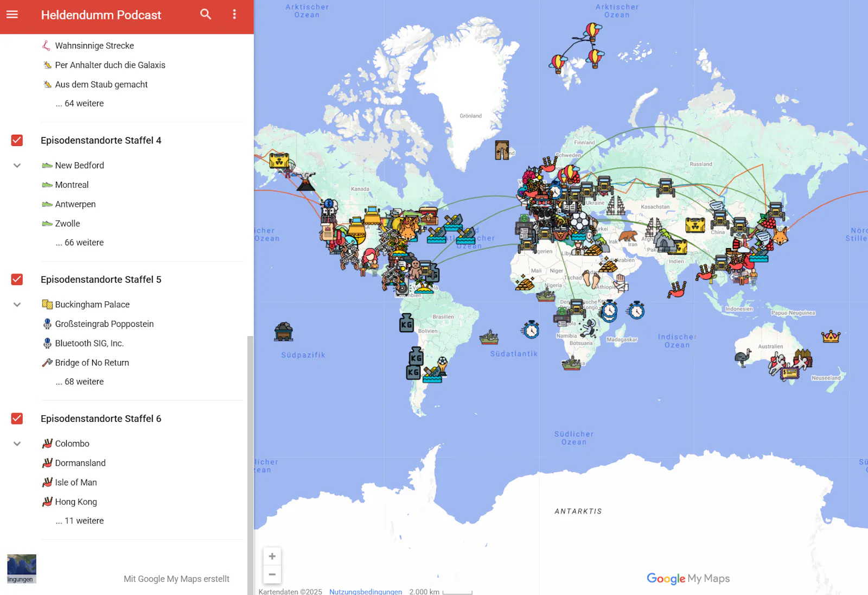
Task: Click the gold bars marker in West Africa
Action: (524, 283)
